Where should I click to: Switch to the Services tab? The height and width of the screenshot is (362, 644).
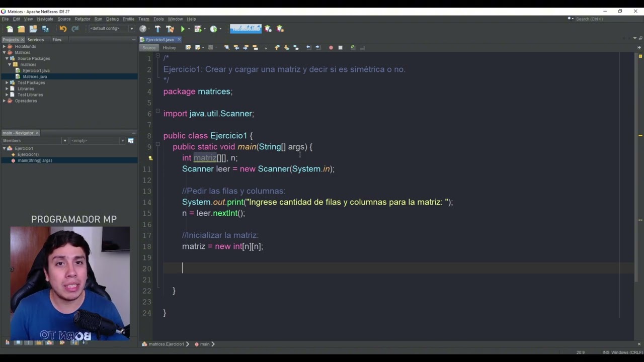click(35, 40)
